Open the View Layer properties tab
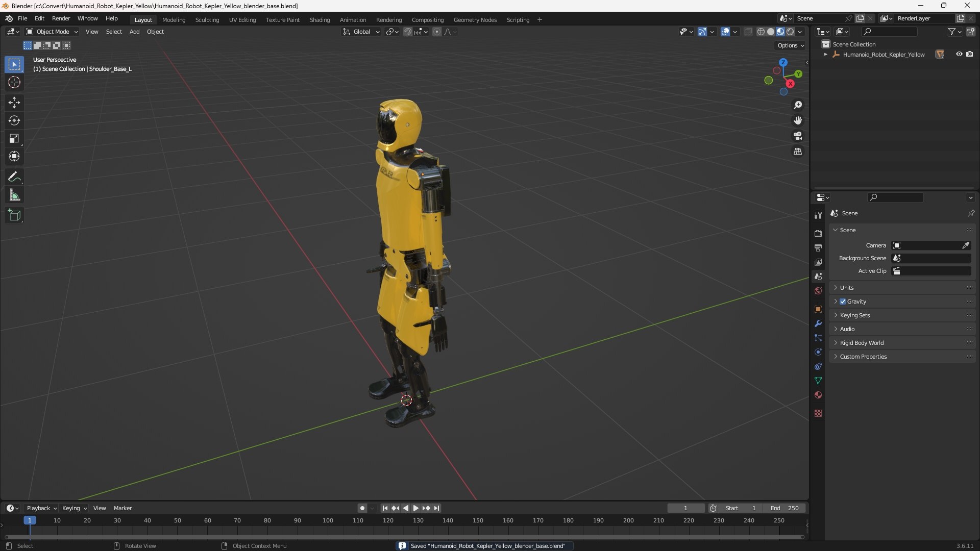 coord(818,262)
